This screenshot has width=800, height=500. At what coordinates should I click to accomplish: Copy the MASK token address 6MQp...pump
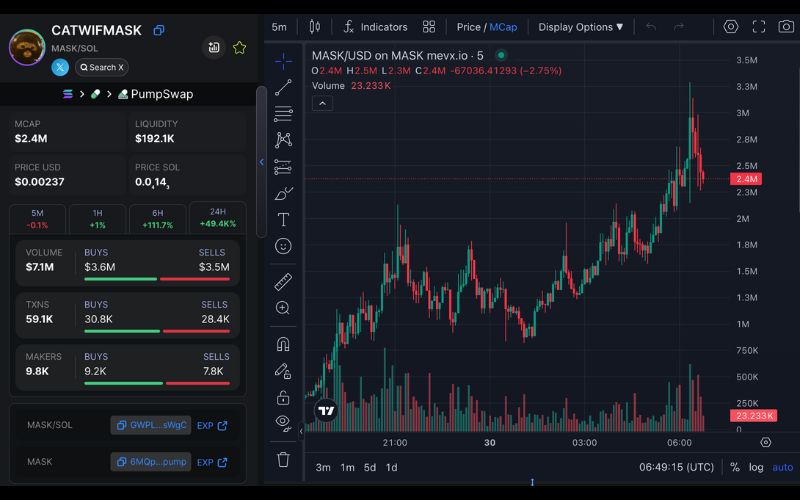[151, 462]
